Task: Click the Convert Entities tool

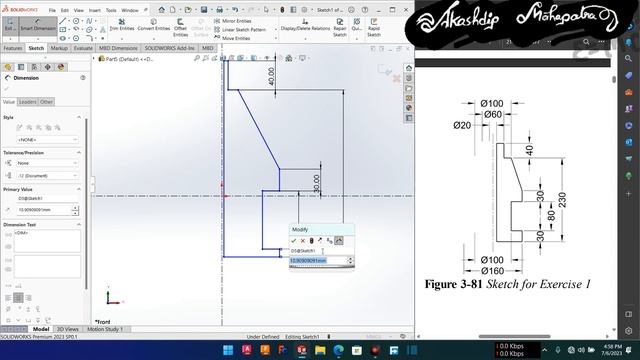Action: 153,25
